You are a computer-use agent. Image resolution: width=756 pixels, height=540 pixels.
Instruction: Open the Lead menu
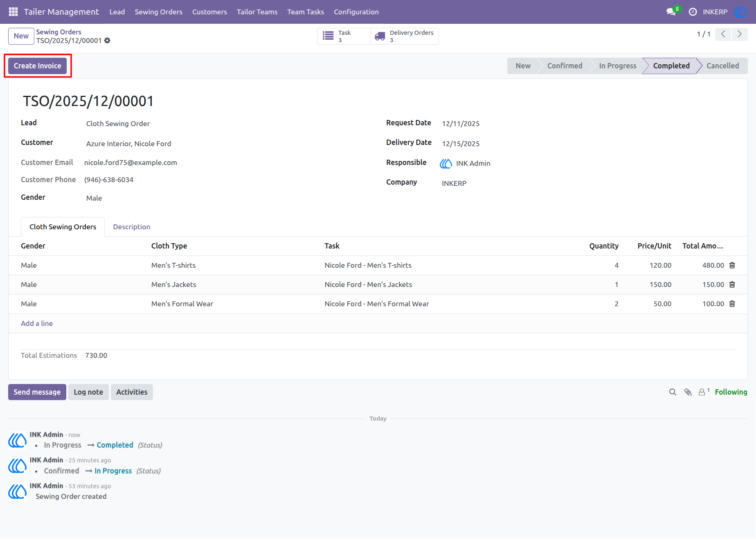117,12
